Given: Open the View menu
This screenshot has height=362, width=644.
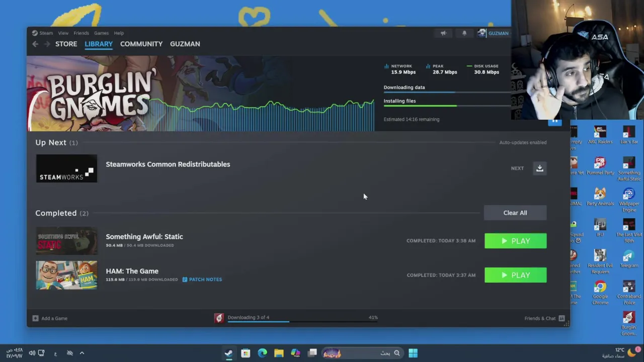Looking at the screenshot, I should (63, 33).
